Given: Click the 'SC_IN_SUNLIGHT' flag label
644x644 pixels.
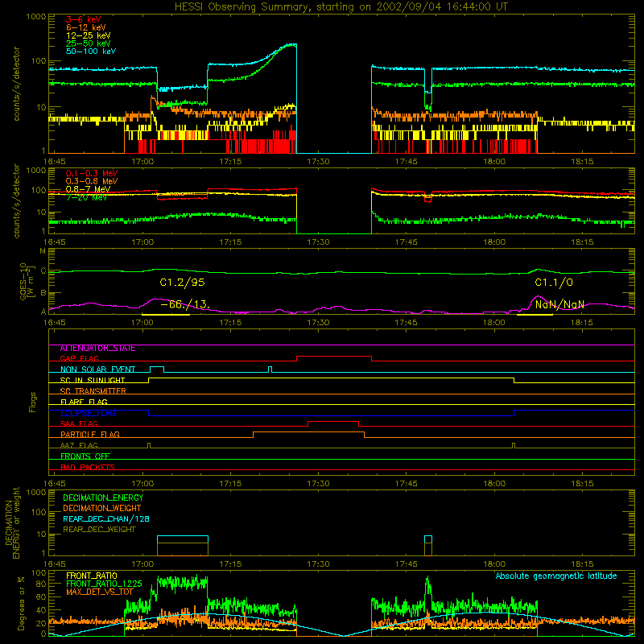Looking at the screenshot, I should [93, 380].
